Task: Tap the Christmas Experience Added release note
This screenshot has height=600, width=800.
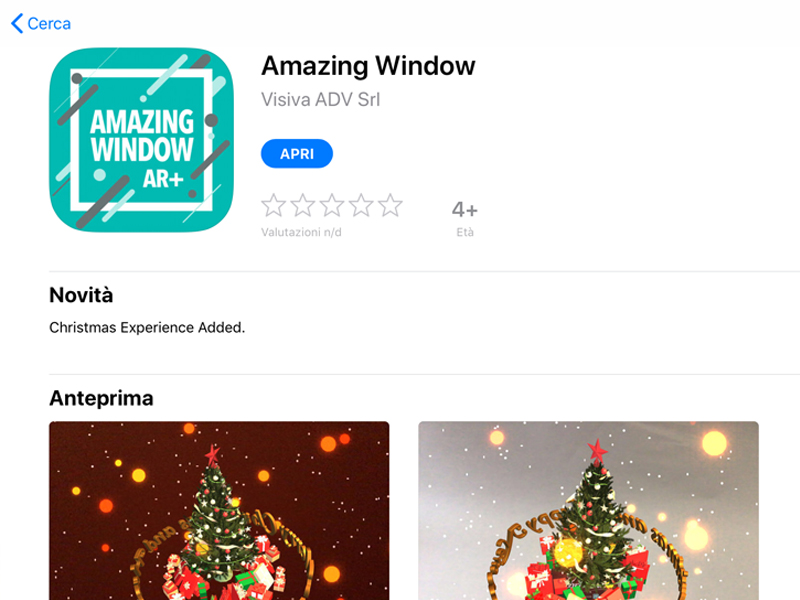Action: [x=147, y=328]
